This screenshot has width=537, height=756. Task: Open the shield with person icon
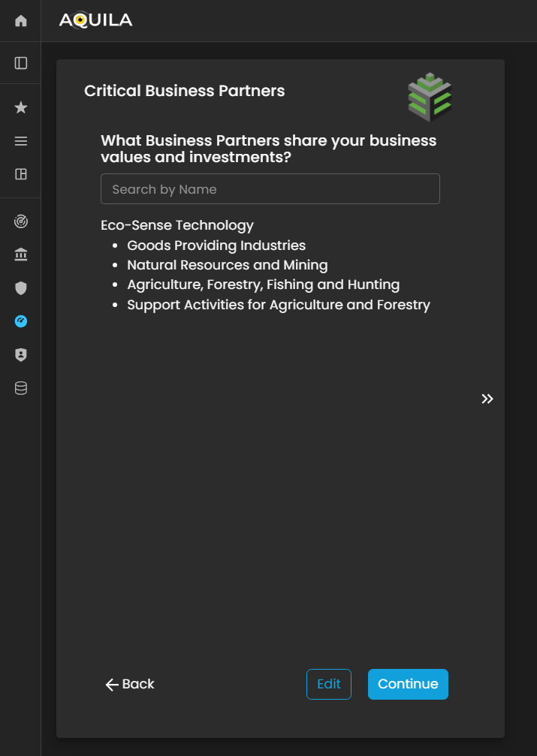pos(21,355)
